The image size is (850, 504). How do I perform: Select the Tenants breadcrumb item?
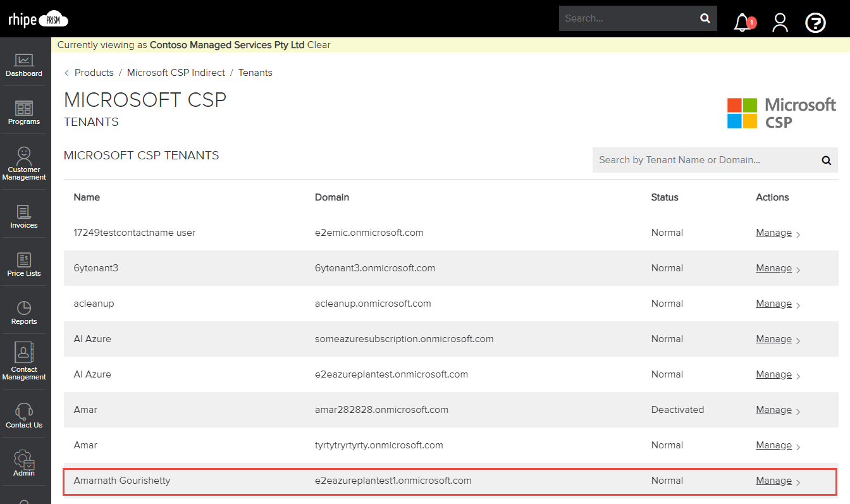255,72
